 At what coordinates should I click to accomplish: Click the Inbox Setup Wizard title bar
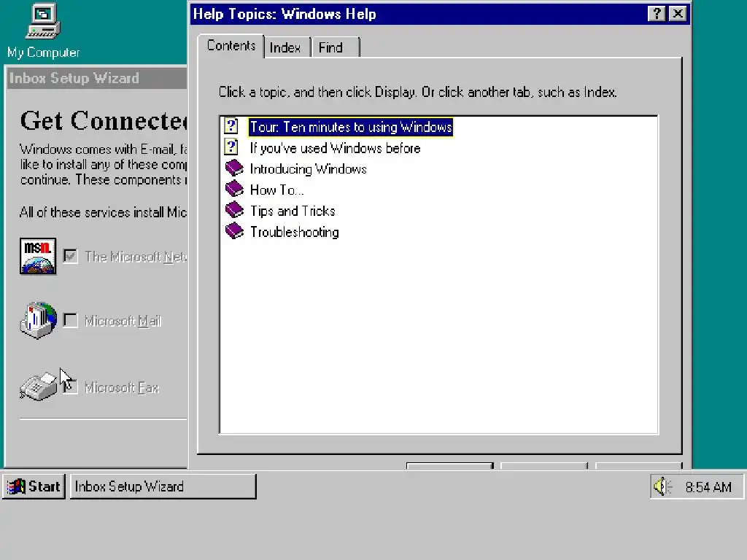point(96,78)
